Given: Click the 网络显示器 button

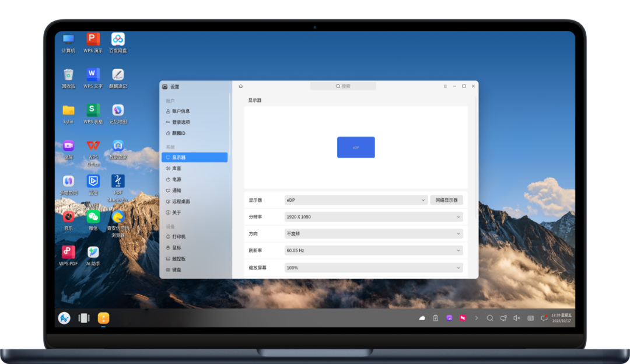Looking at the screenshot, I should tap(447, 200).
